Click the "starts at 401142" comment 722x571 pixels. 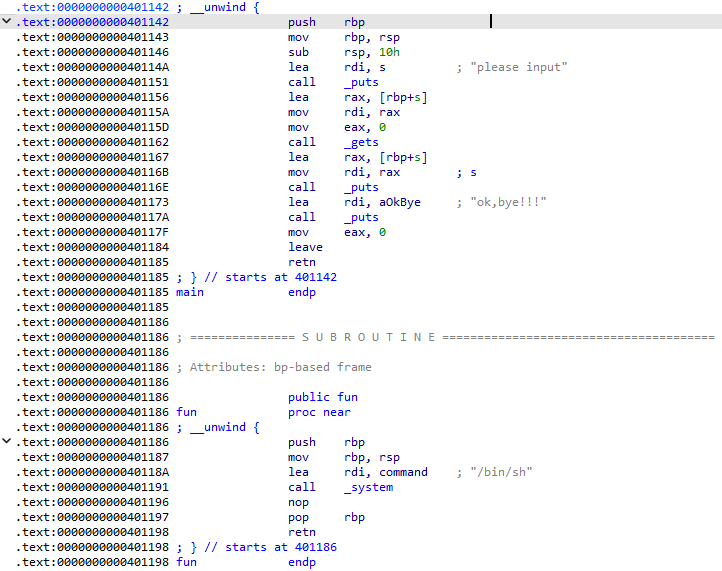tap(262, 277)
